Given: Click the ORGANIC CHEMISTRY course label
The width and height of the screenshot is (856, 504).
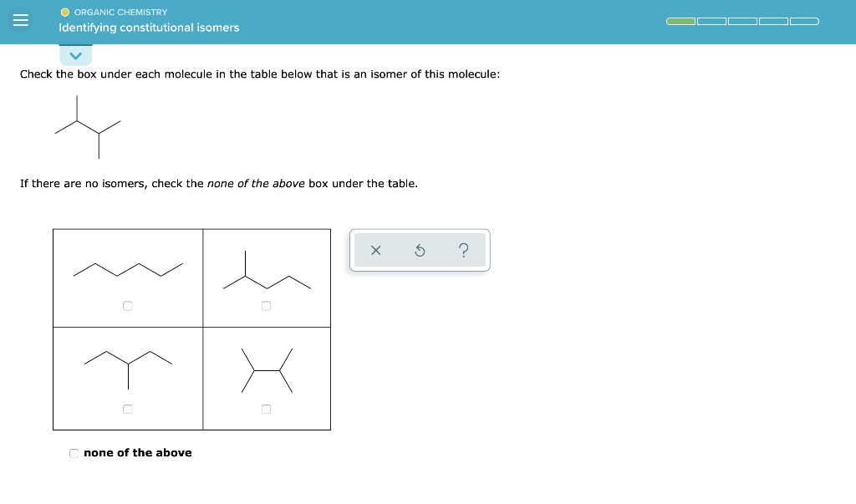Looking at the screenshot, I should (120, 12).
